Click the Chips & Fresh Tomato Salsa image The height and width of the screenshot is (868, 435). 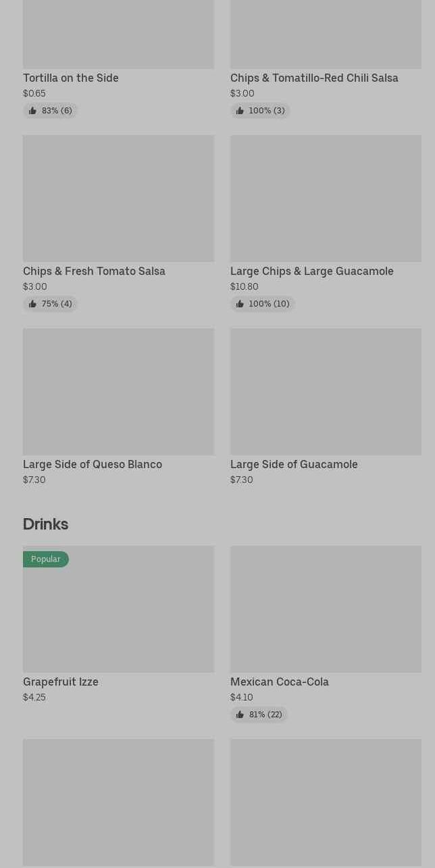tap(118, 198)
